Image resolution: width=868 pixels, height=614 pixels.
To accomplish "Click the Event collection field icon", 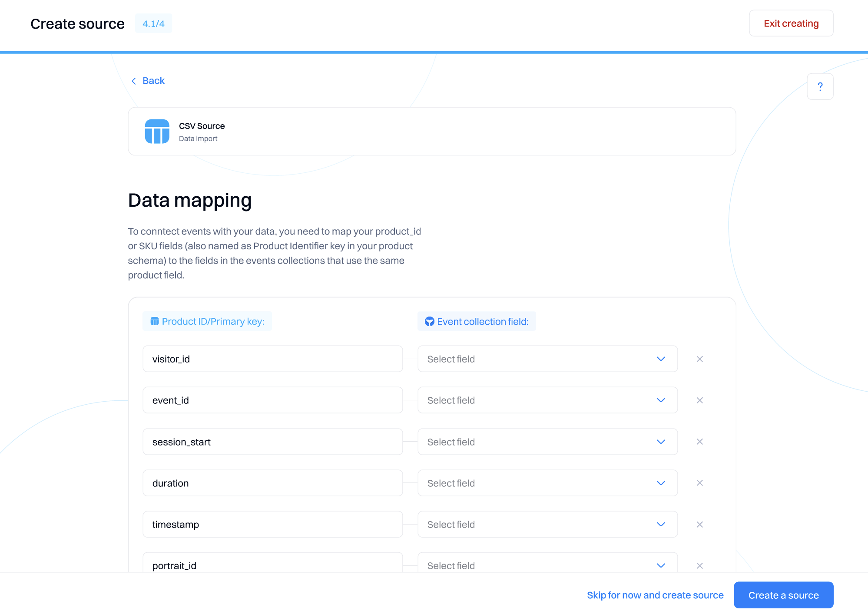I will click(429, 321).
